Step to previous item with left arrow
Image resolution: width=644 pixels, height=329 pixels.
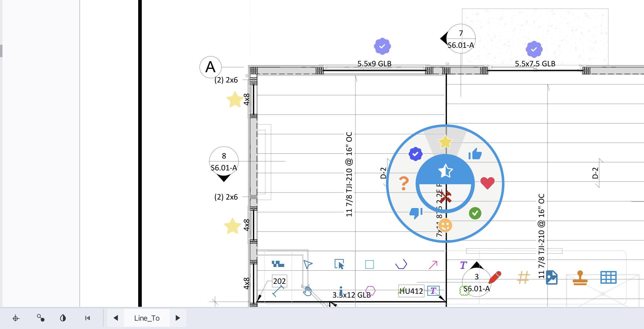(116, 318)
